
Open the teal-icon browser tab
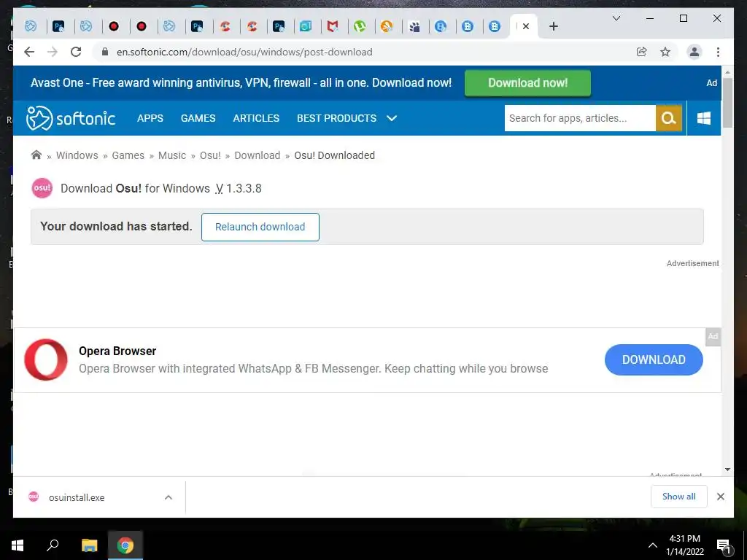click(x=306, y=27)
